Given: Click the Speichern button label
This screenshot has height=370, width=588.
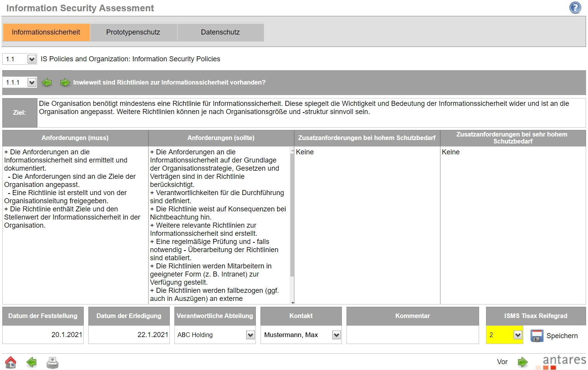Looking at the screenshot, I should click(x=562, y=336).
